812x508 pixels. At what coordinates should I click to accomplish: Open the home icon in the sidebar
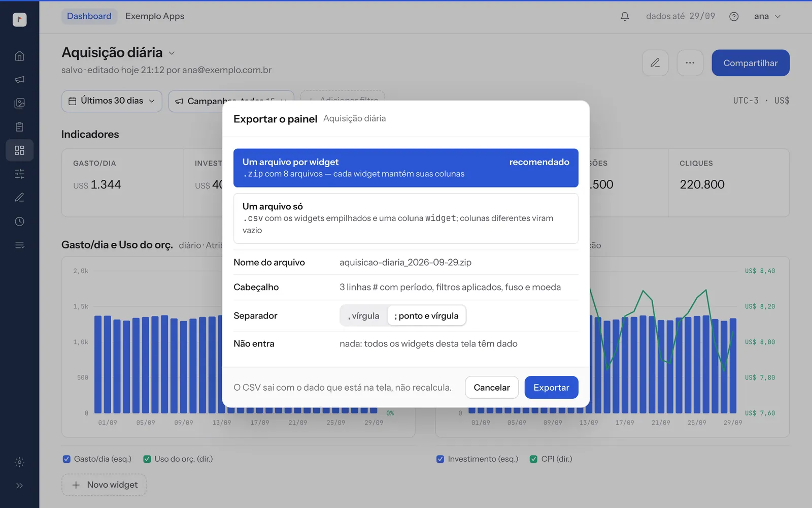click(x=19, y=56)
